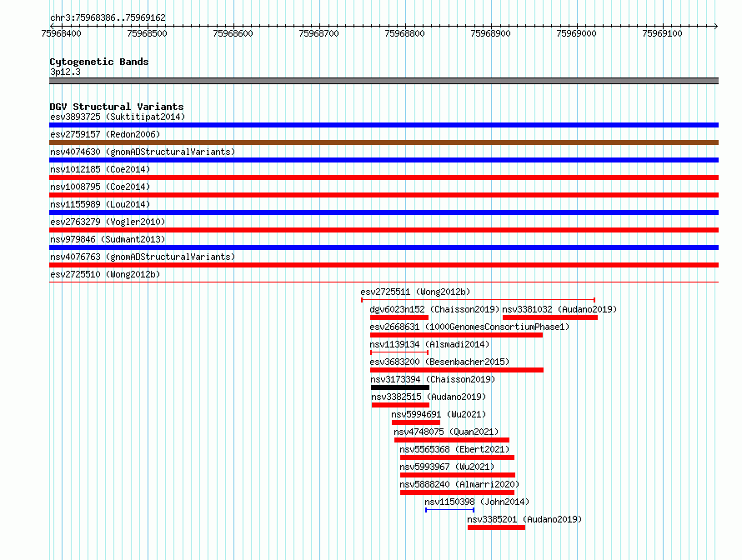Click ruler position 75968400
This screenshot has height=560, width=742.
click(x=62, y=33)
